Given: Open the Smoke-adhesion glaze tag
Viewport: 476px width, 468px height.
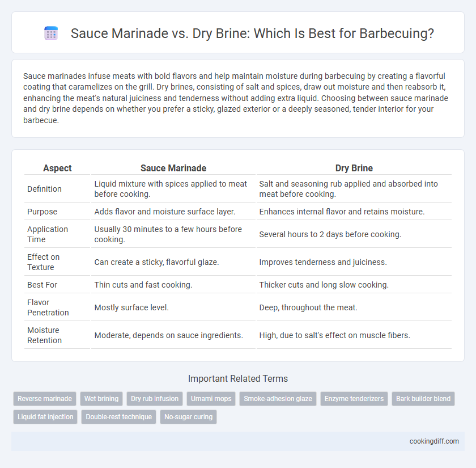Looking at the screenshot, I should (278, 399).
